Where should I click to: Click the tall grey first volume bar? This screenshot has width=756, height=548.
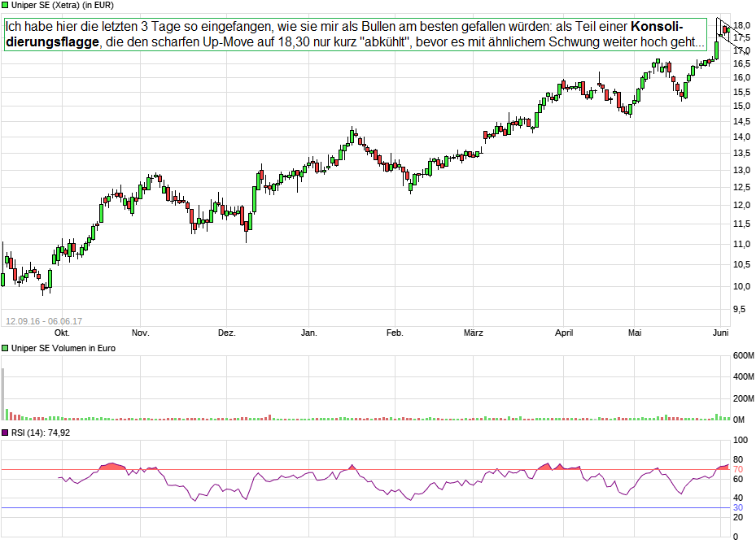[3, 394]
